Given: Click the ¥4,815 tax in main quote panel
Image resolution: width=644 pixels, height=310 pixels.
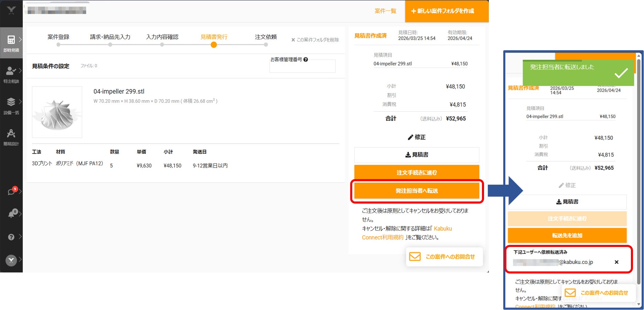Looking at the screenshot, I should 458,105.
